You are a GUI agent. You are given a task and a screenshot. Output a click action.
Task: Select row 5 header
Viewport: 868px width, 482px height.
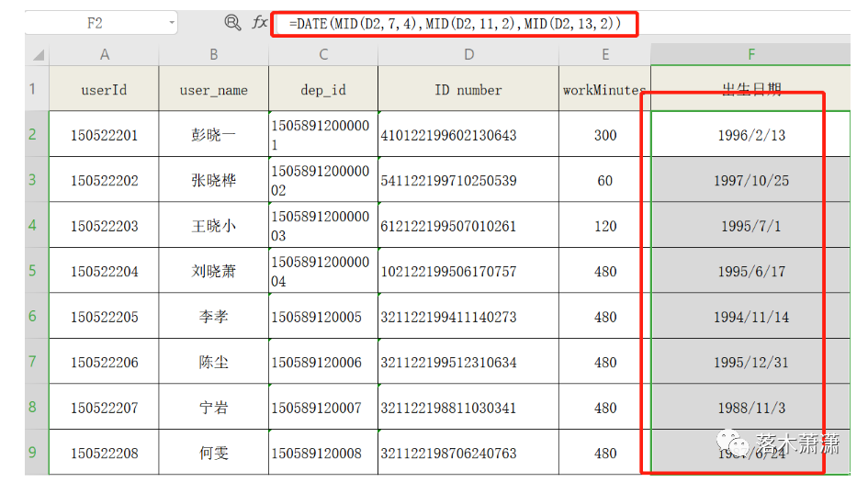[x=37, y=270]
